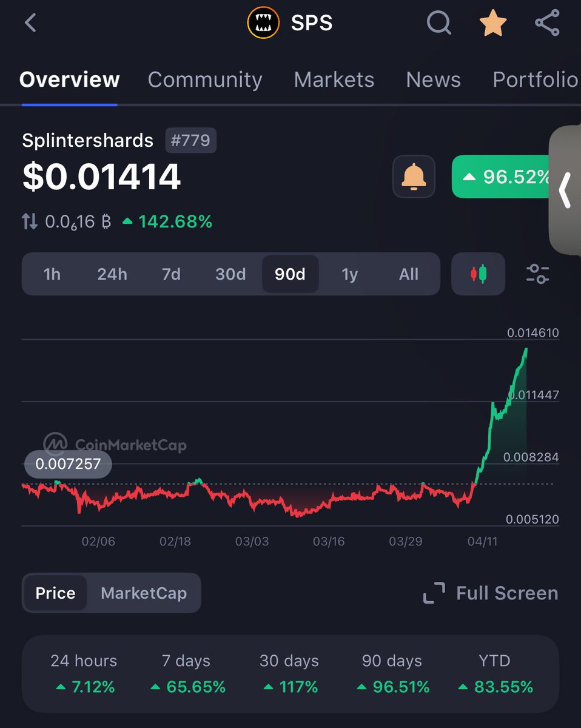Tap the 7 days 65.65% stat

[x=187, y=674]
